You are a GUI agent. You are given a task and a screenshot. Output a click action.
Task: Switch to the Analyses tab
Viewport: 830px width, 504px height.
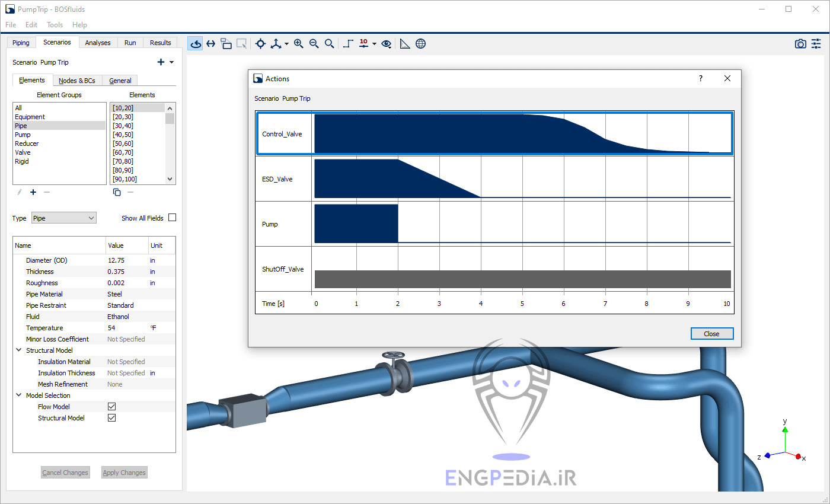pos(98,43)
